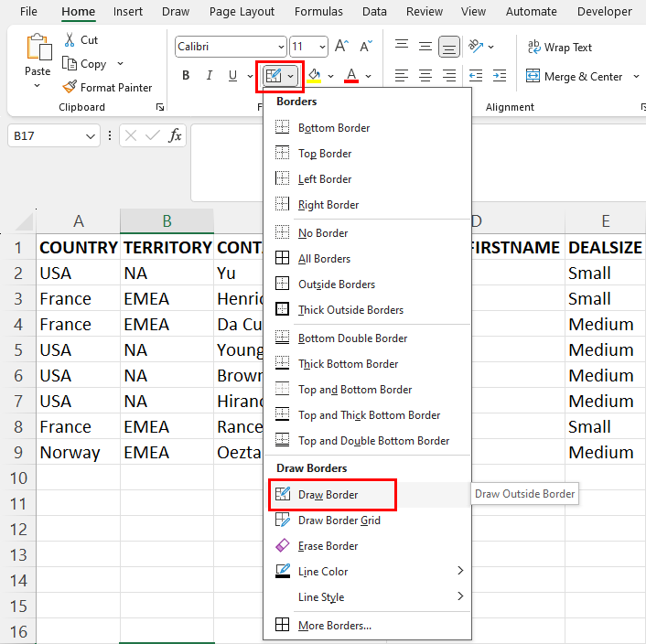The height and width of the screenshot is (644, 646).
Task: Click the Paste clipboard icon
Action: point(38,47)
